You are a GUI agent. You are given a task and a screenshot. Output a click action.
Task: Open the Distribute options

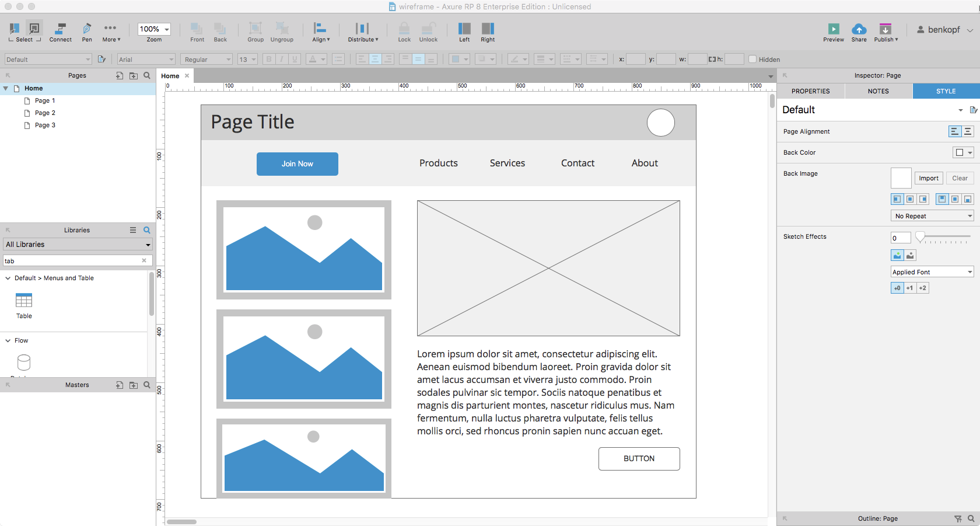click(363, 32)
